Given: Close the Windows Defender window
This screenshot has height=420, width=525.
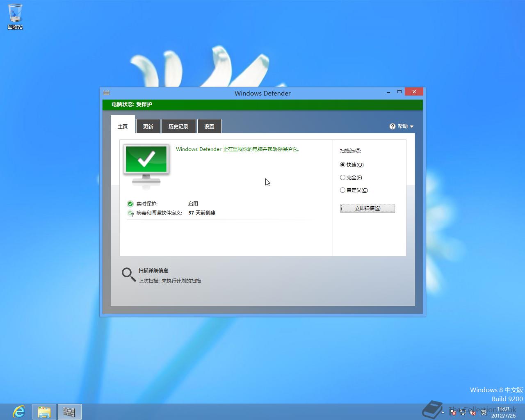Looking at the screenshot, I should point(414,92).
